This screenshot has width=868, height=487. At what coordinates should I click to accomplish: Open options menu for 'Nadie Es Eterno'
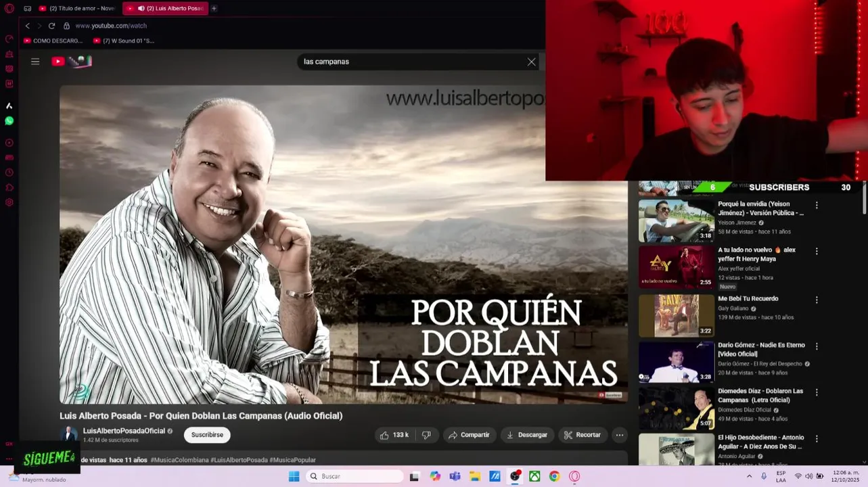pos(817,346)
